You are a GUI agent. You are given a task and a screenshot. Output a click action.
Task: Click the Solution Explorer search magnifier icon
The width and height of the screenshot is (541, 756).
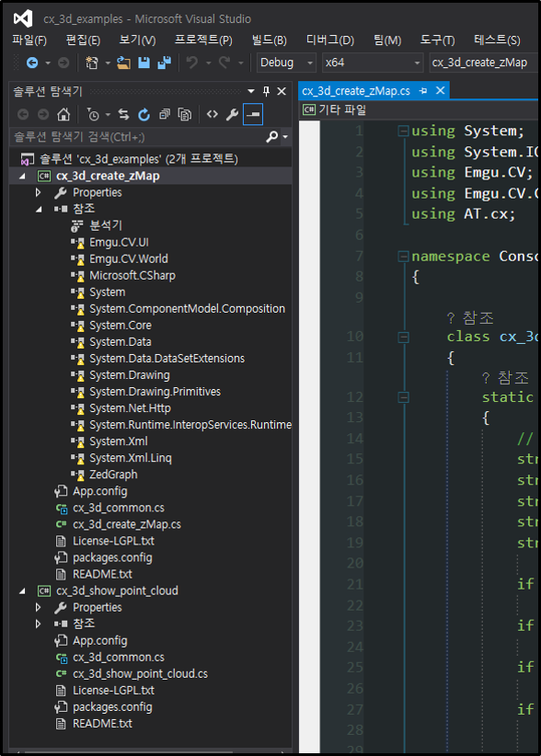pyautogui.click(x=272, y=137)
